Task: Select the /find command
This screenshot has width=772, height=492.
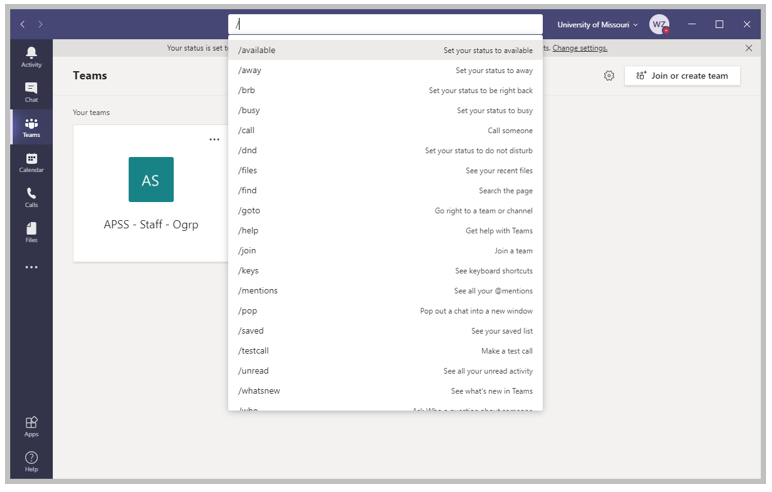Action: [x=385, y=191]
